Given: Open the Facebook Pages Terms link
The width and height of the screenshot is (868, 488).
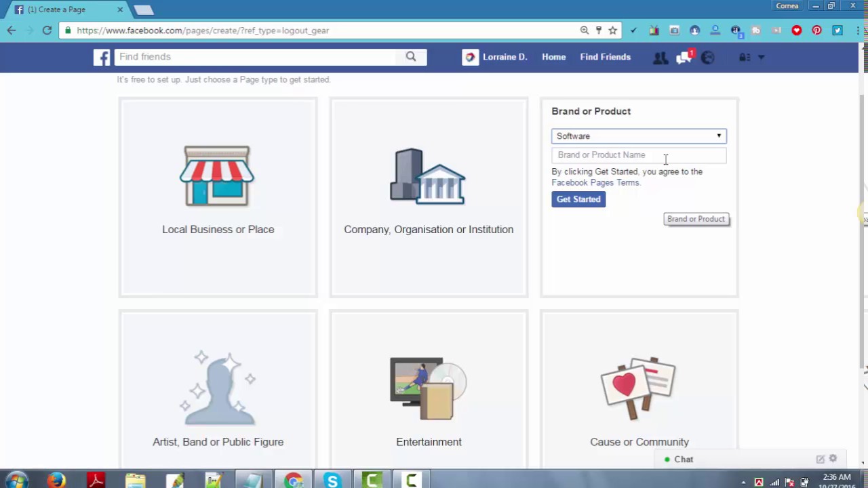Looking at the screenshot, I should coord(595,182).
